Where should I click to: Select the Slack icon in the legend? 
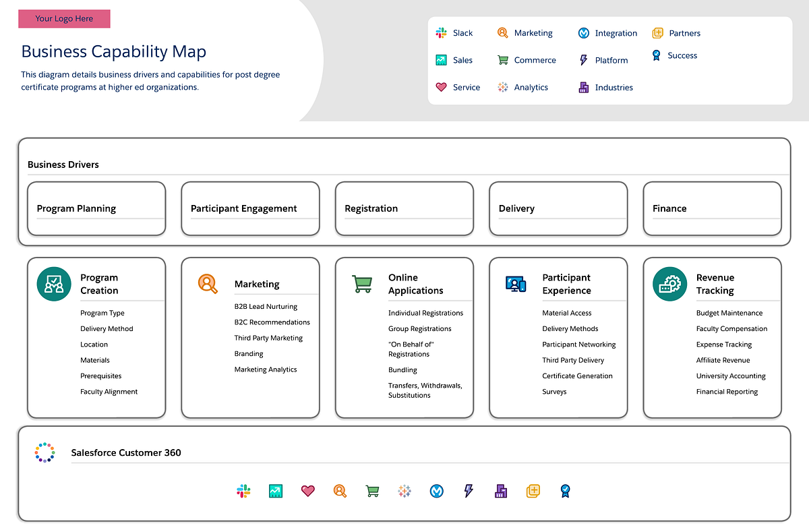443,32
